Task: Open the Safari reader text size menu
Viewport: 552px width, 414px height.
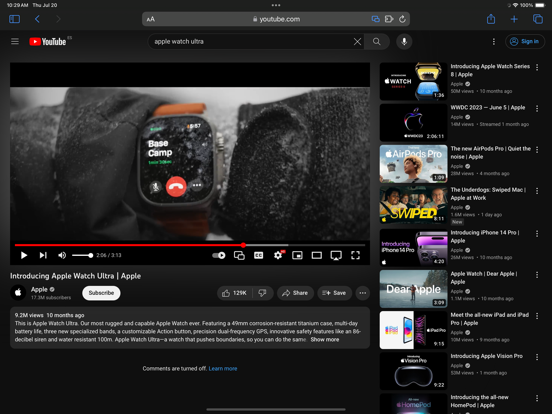Action: [x=151, y=19]
